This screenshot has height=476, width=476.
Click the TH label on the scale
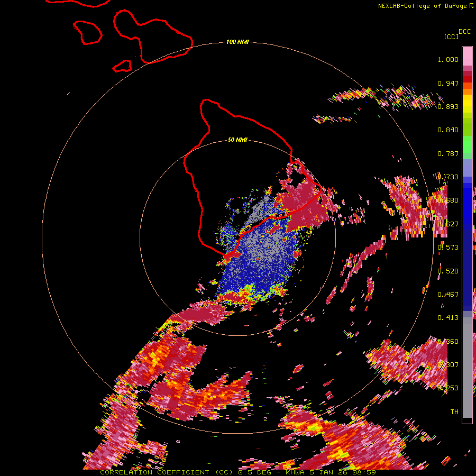pos(454,411)
